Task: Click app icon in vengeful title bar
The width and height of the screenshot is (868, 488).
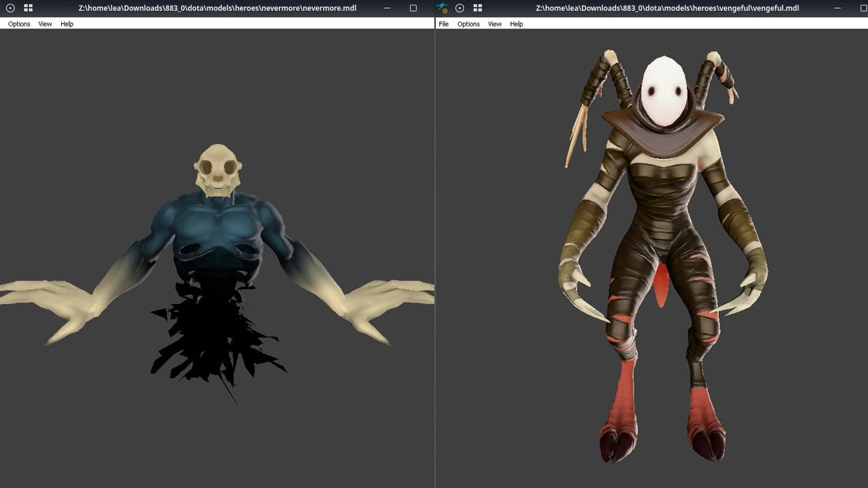Action: tap(442, 8)
